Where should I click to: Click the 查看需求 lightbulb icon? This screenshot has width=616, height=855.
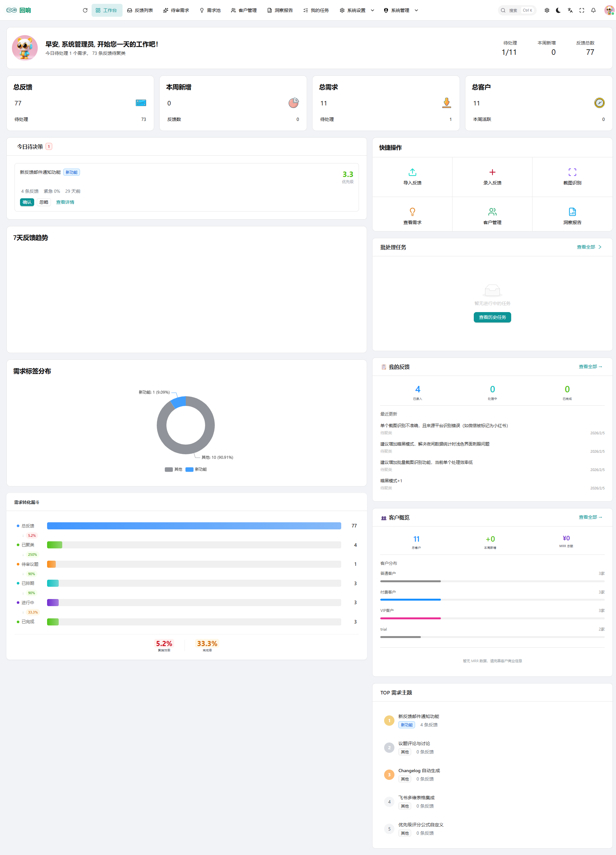pyautogui.click(x=412, y=211)
